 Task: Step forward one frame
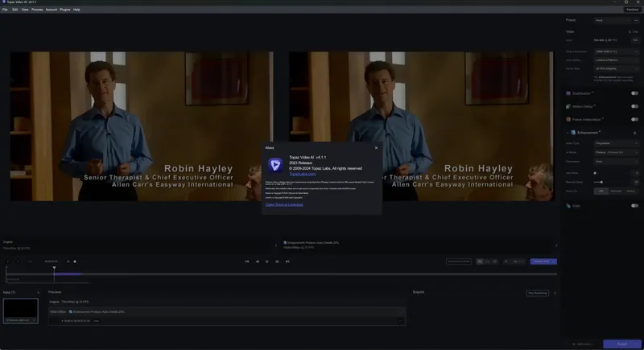click(x=277, y=261)
